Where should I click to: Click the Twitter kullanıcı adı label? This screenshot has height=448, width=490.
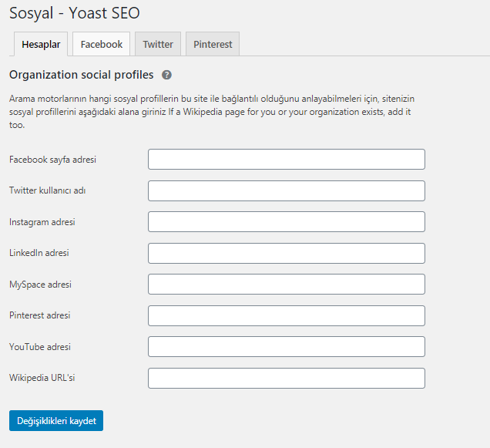pyautogui.click(x=47, y=190)
